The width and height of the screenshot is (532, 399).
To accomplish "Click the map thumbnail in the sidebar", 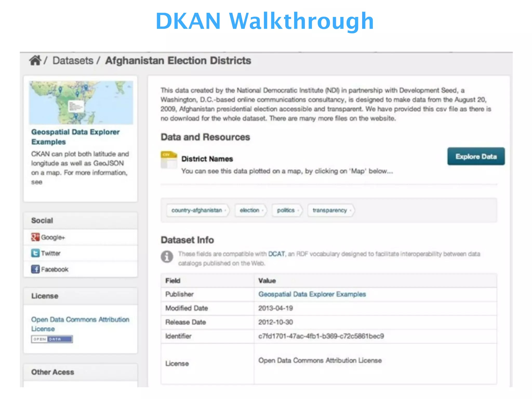I will point(81,103).
